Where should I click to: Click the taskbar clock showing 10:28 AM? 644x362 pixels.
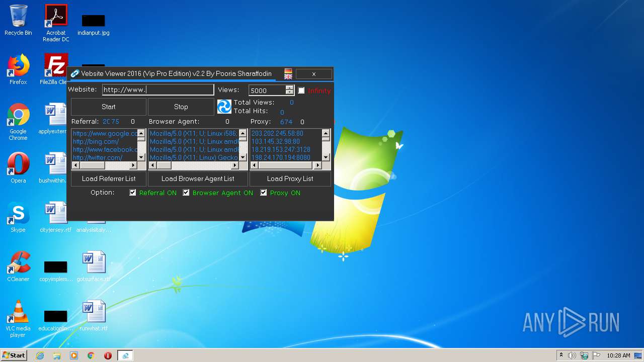coord(618,355)
